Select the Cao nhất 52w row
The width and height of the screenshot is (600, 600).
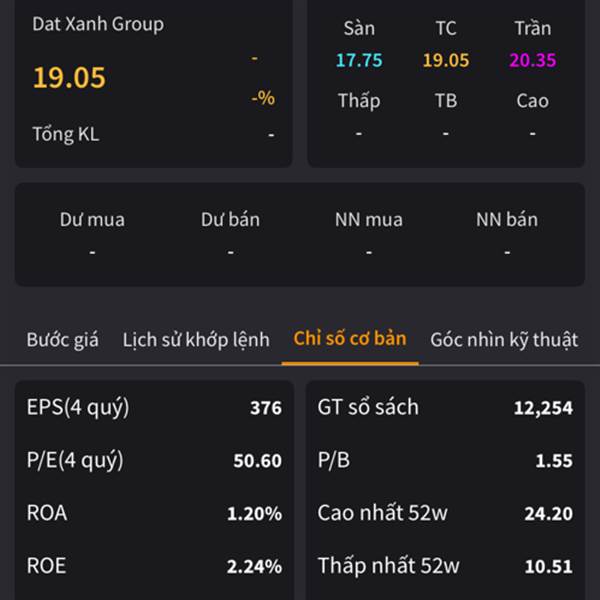click(445, 514)
